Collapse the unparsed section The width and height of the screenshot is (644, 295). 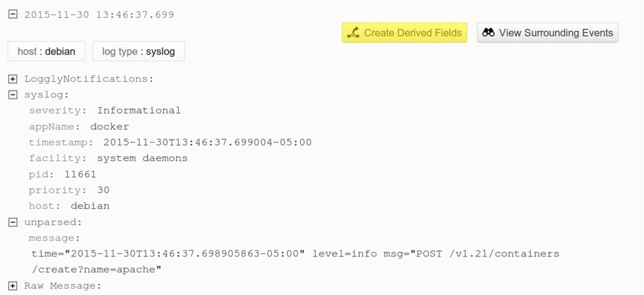[x=12, y=222]
